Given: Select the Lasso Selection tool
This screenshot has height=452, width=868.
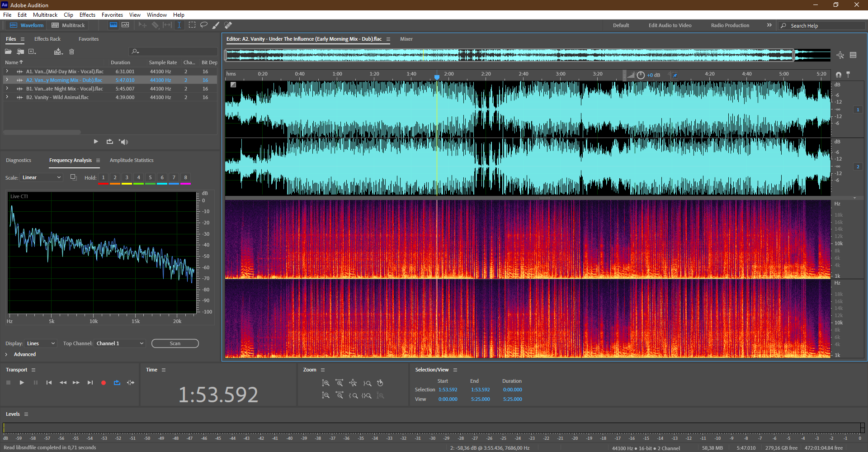Looking at the screenshot, I should (x=204, y=25).
